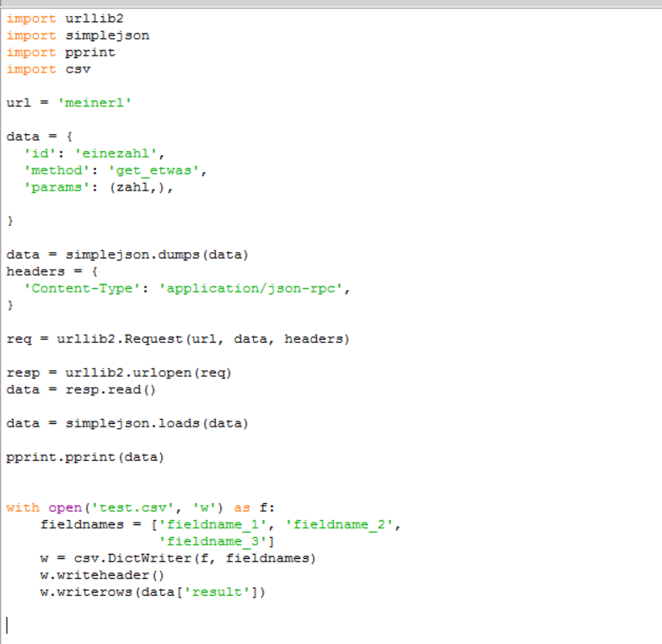Place cursor on urllib2.Request line
Screen dimensions: 662x644
click(177, 339)
